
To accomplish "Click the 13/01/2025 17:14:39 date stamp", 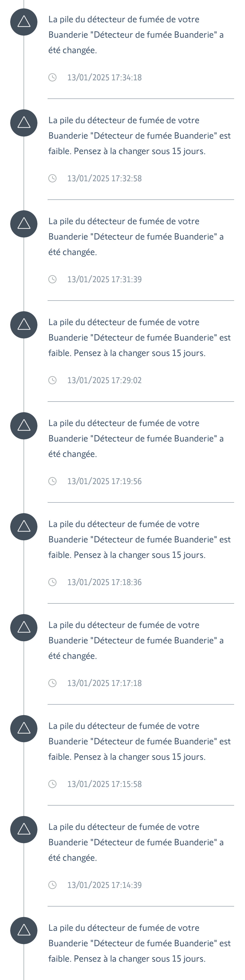I will pos(104,885).
